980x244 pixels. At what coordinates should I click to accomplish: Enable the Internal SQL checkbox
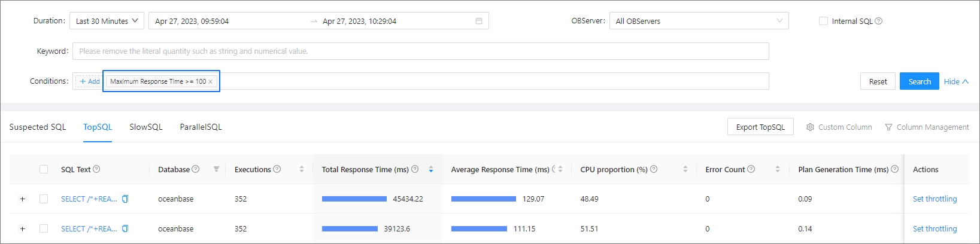coord(823,21)
